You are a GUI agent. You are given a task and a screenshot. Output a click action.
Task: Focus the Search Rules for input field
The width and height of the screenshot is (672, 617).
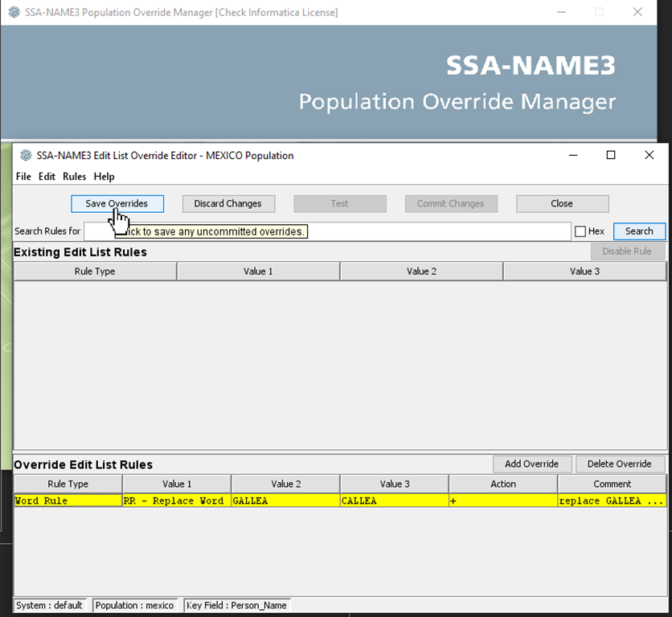pos(327,231)
